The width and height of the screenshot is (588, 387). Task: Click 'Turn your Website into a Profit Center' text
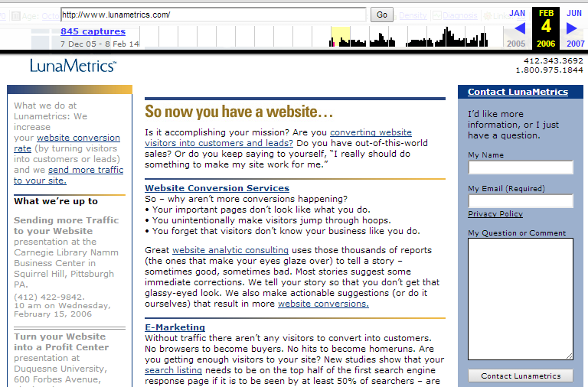pyautogui.click(x=61, y=342)
